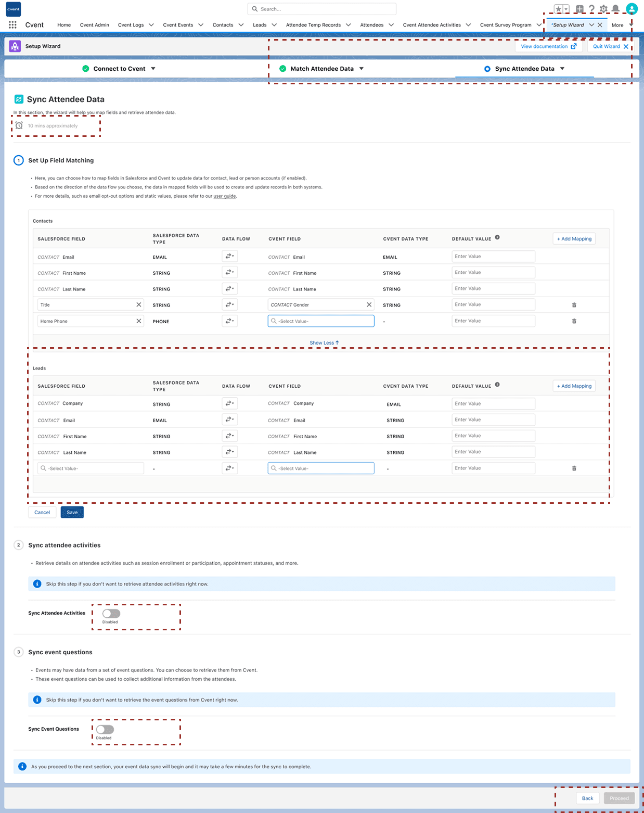
Task: Change data flow for Title row
Action: pos(229,304)
